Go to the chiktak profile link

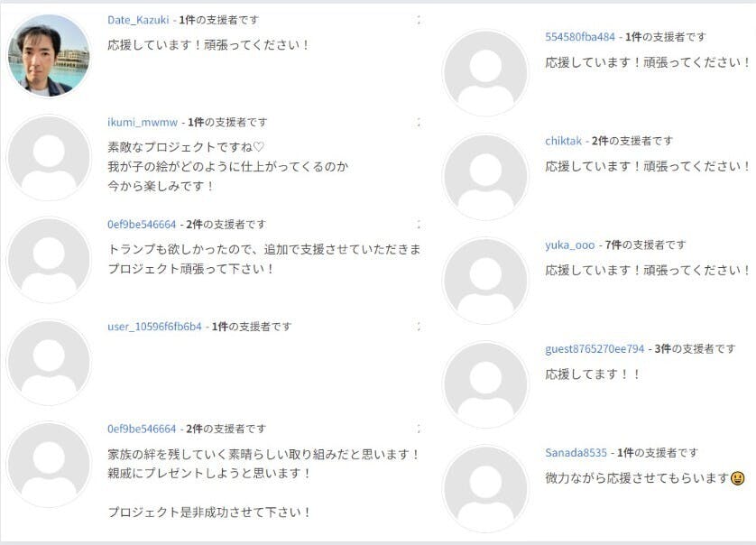(564, 141)
